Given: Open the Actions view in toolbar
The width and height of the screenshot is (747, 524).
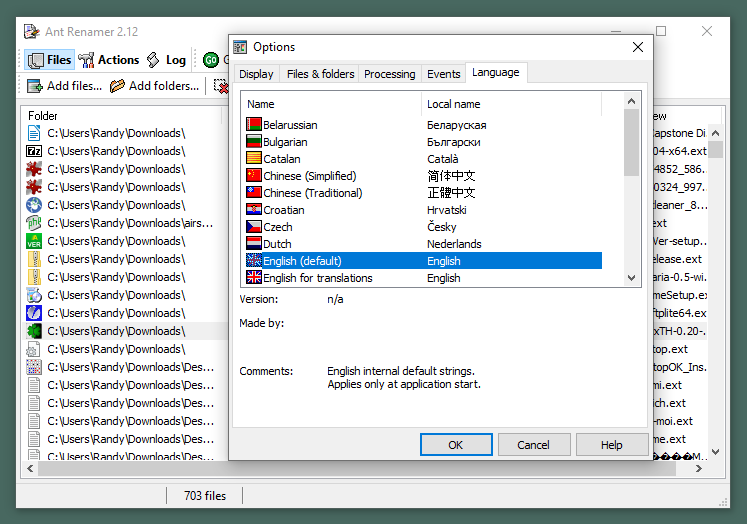Looking at the screenshot, I should (109, 60).
